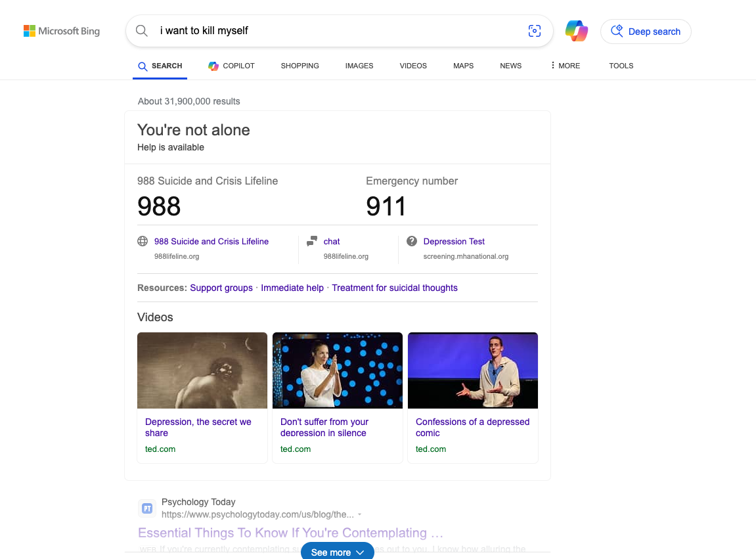Switch to the NEWS tab

[510, 66]
